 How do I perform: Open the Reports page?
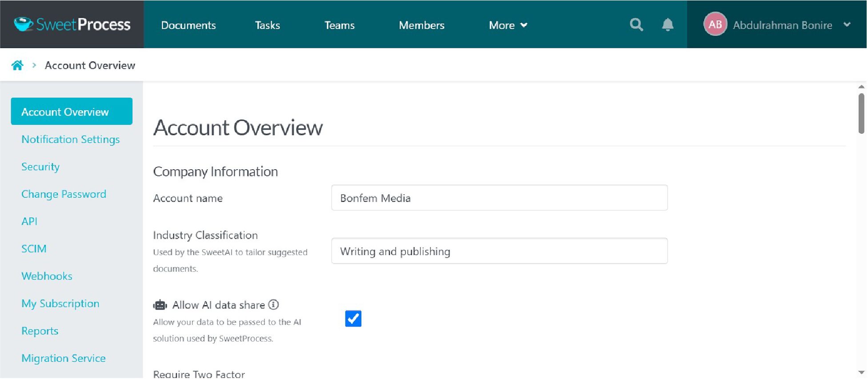(40, 331)
